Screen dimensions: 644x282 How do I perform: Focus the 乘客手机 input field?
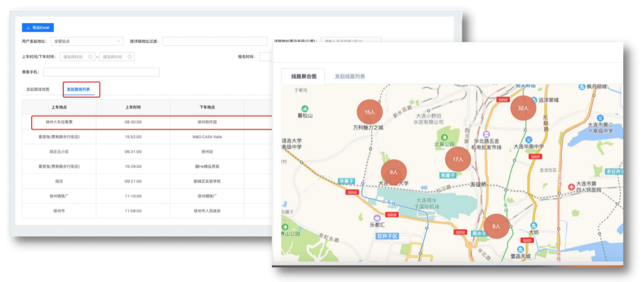tap(101, 72)
